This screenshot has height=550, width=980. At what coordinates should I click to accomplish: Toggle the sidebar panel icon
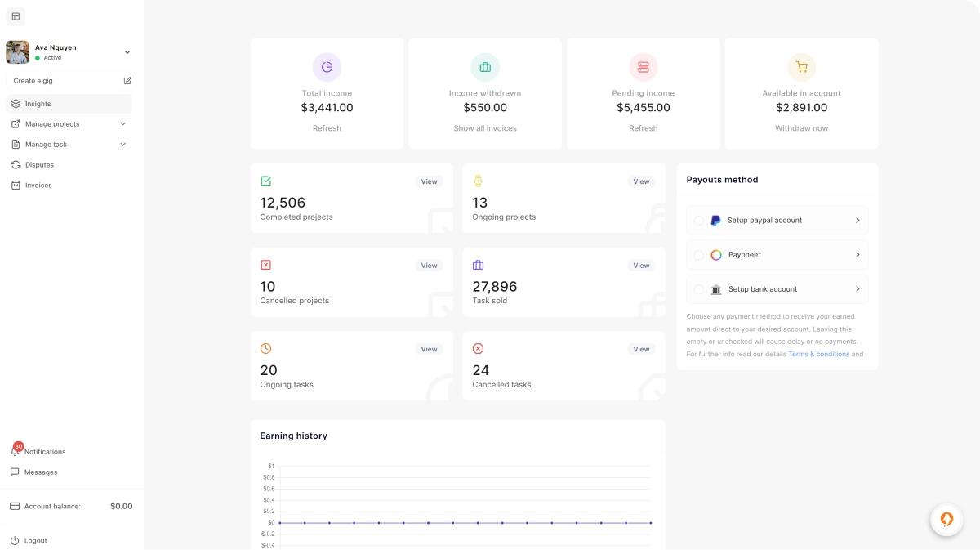pyautogui.click(x=16, y=16)
